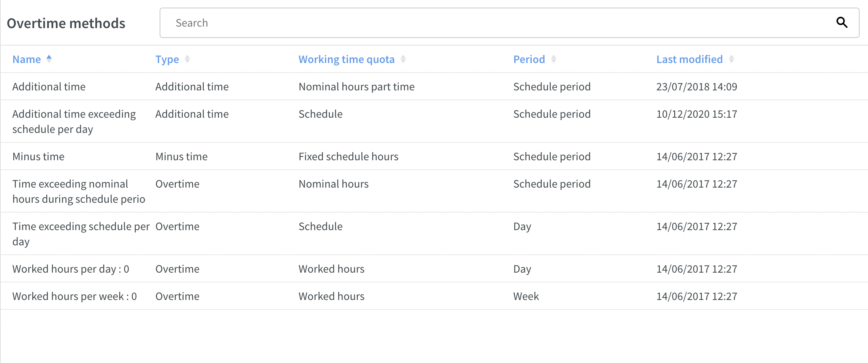Open Worked hours per week : 0
This screenshot has width=868, height=363.
pyautogui.click(x=434, y=296)
